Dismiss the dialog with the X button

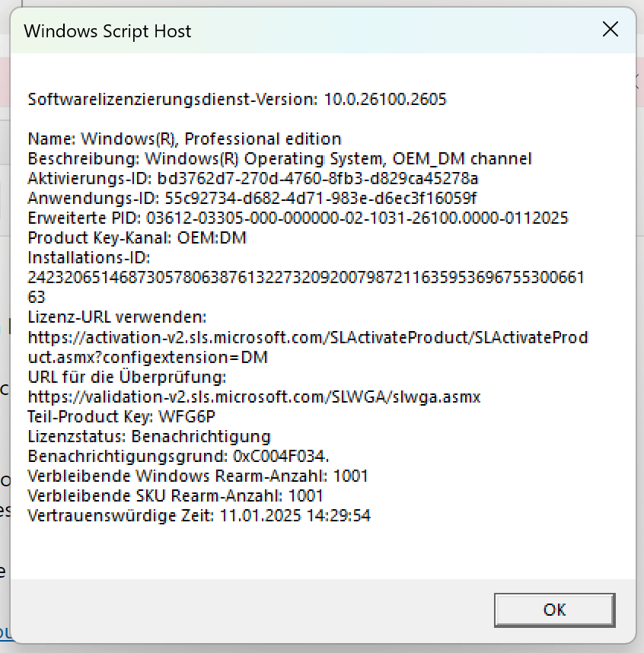click(610, 30)
